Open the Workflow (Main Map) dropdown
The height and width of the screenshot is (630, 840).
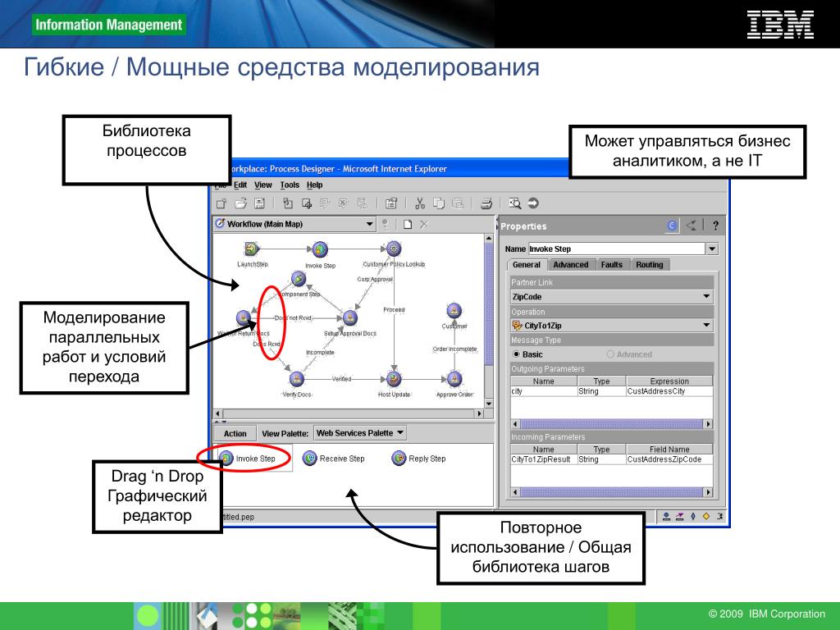coord(295,224)
